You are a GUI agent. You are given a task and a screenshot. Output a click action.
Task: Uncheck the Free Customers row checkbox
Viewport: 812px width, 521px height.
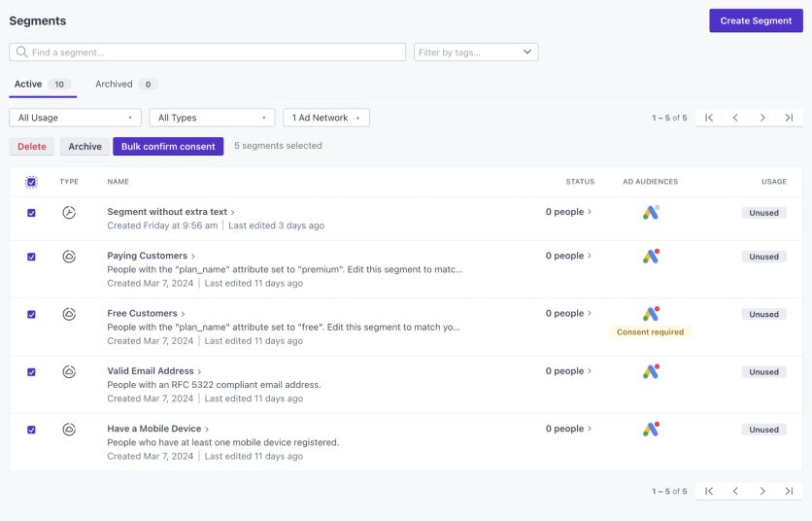point(32,314)
